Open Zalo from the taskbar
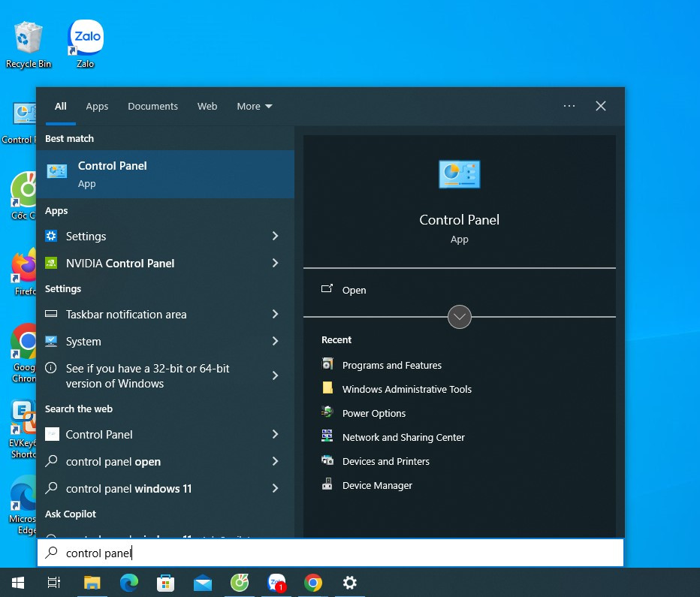 point(277,583)
